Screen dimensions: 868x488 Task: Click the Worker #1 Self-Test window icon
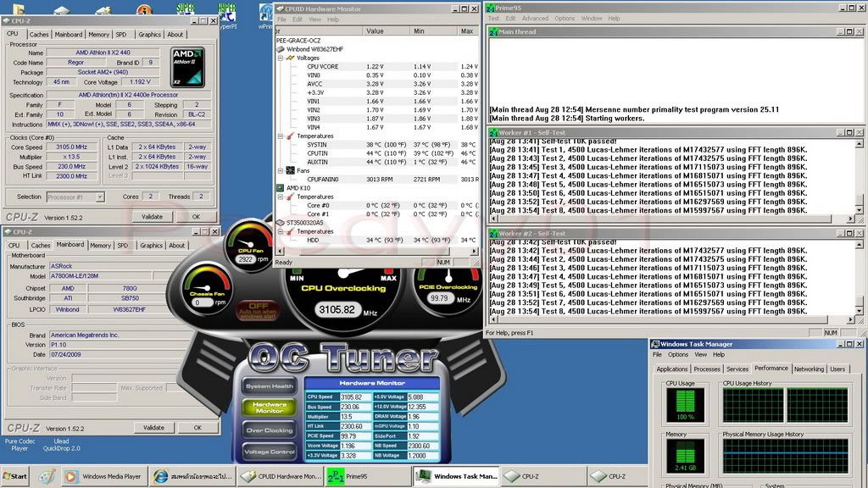pyautogui.click(x=493, y=133)
